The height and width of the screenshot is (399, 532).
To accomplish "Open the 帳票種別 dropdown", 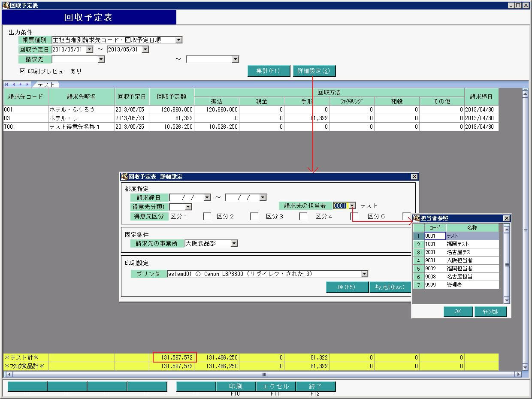I will tap(179, 40).
